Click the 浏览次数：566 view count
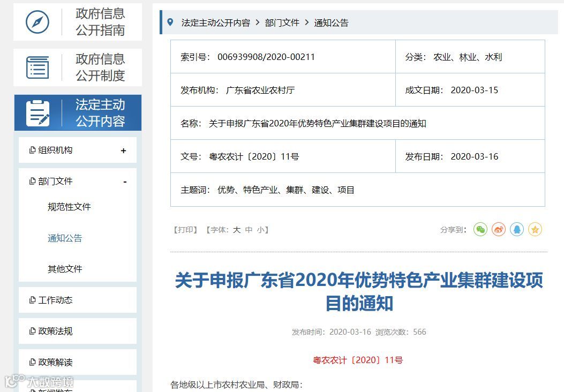 point(401,331)
